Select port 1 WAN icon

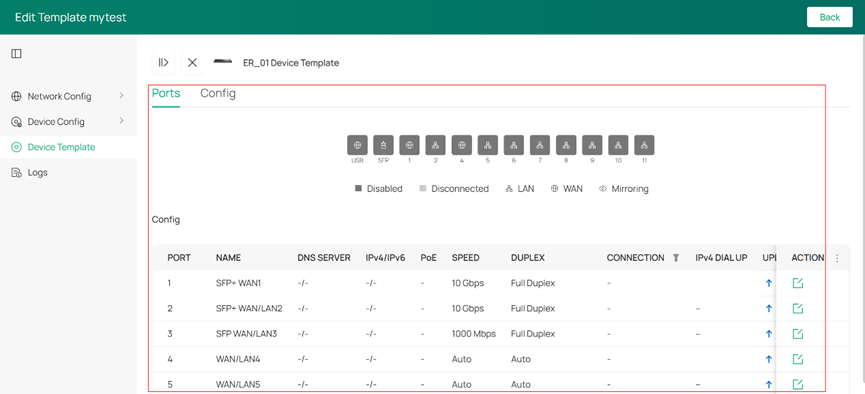[409, 145]
